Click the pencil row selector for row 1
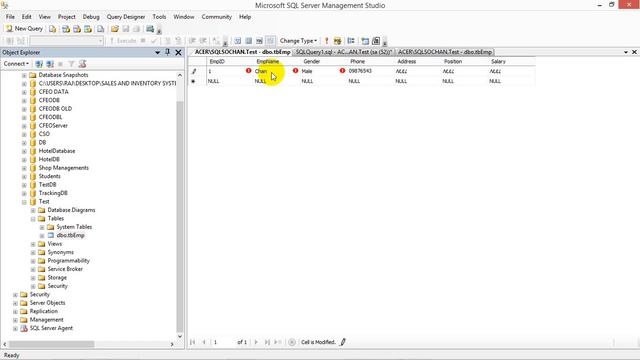 pos(194,71)
